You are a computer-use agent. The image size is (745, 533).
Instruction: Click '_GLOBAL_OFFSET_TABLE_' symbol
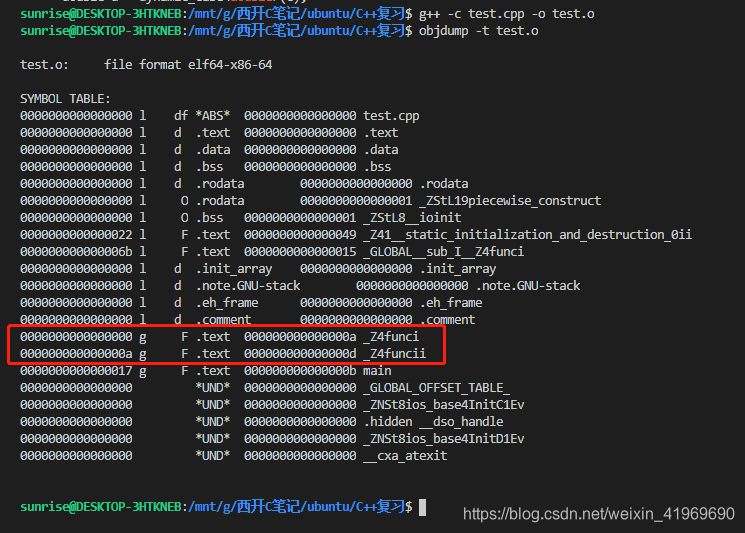pyautogui.click(x=437, y=388)
